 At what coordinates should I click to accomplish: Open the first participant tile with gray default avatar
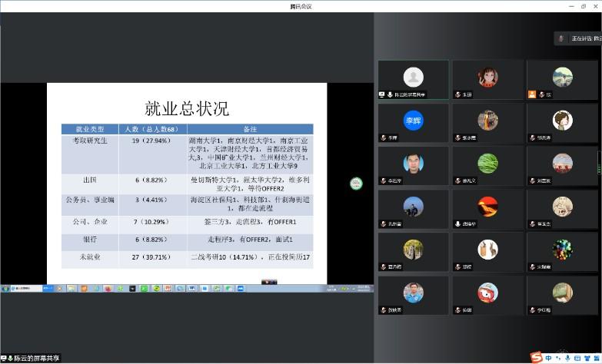[x=414, y=78]
